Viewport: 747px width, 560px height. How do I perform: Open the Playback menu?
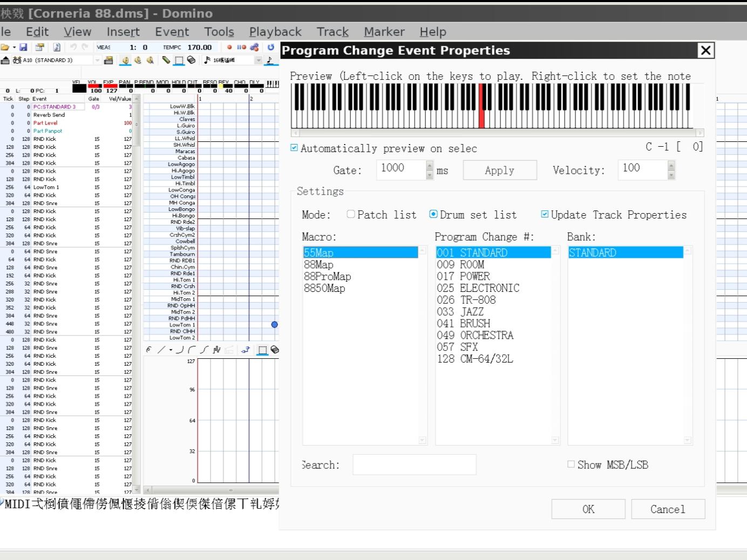[275, 32]
